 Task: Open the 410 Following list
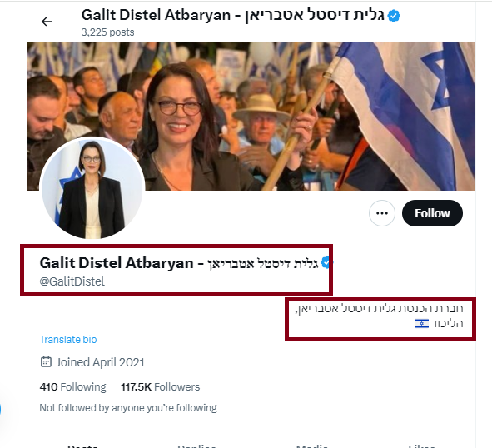click(72, 386)
